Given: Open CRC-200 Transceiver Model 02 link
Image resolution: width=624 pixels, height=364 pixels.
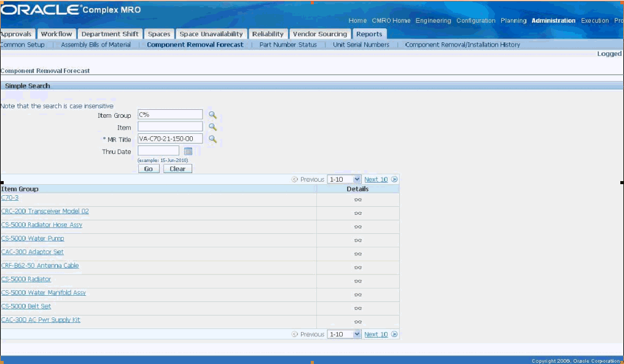Looking at the screenshot, I should click(x=45, y=211).
